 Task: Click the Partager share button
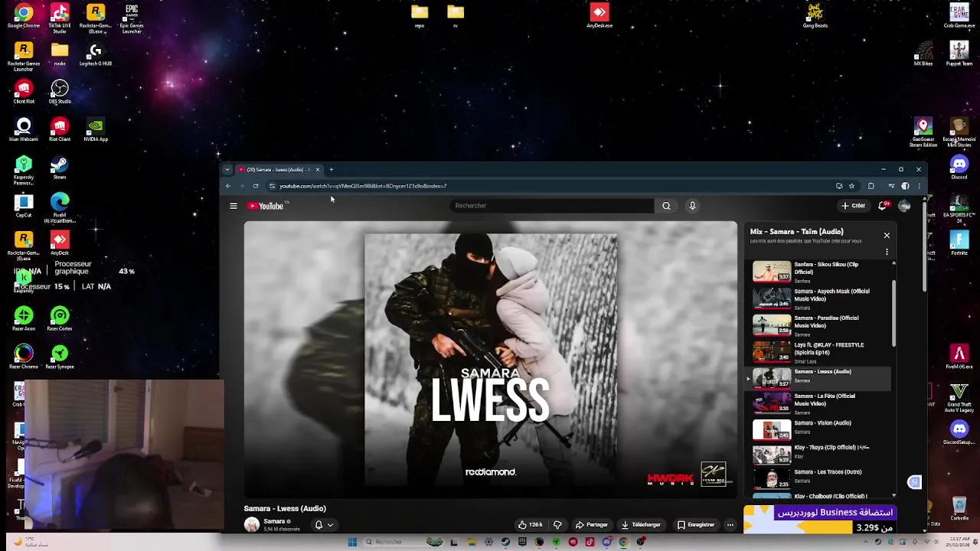[591, 525]
